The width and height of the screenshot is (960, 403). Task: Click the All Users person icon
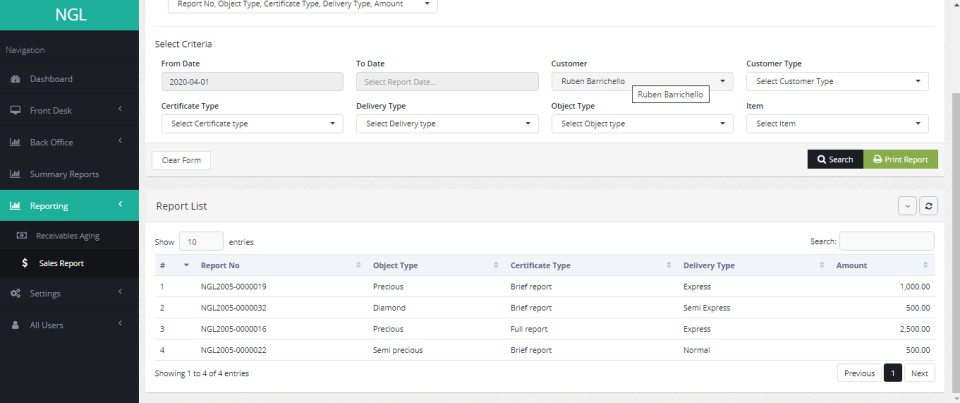click(16, 325)
